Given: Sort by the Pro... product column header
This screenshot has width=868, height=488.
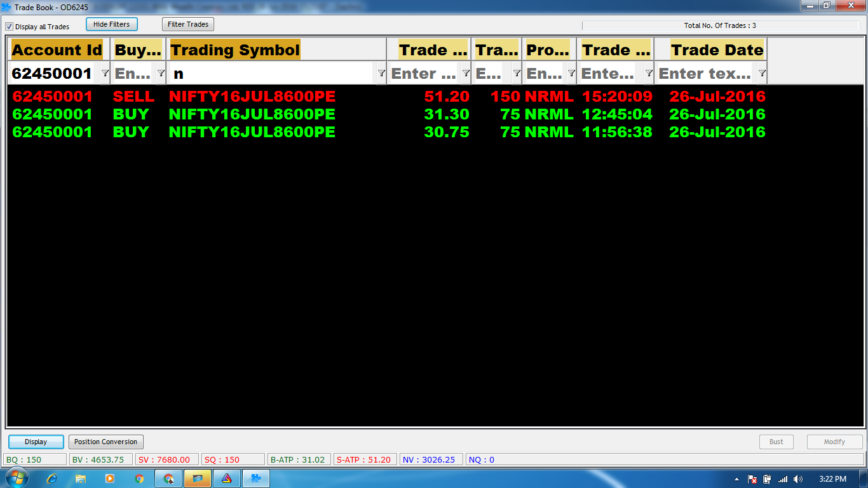Looking at the screenshot, I should click(550, 50).
